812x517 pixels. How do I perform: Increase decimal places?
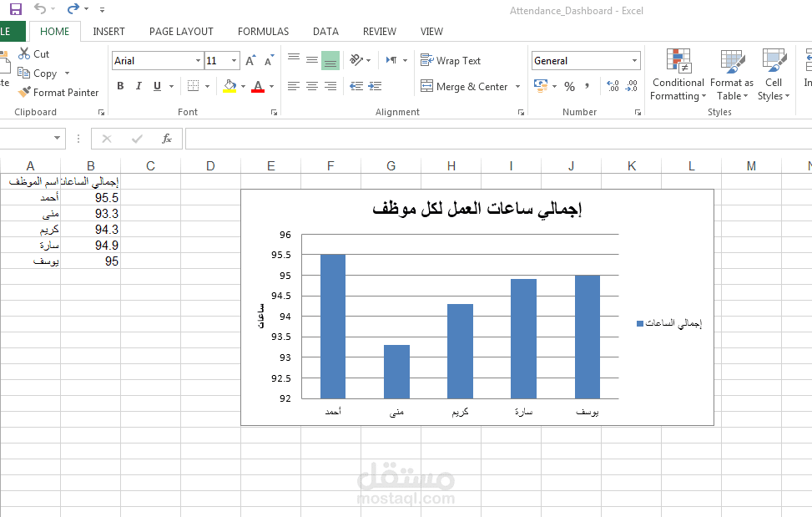coord(613,86)
